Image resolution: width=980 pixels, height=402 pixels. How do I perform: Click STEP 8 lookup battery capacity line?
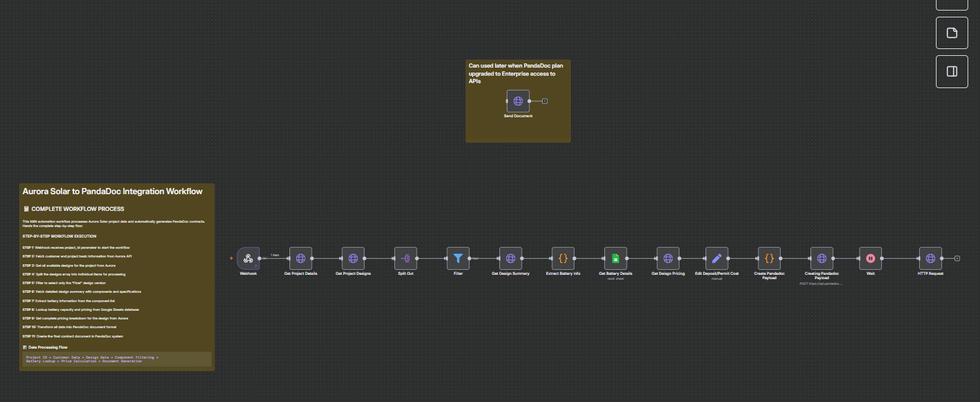pyautogui.click(x=81, y=310)
